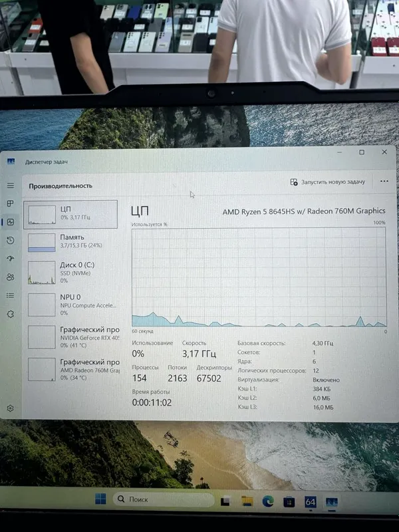Viewport: 399px width, 532px height.
Task: Click 'Запустить новую задачу' button
Action: (328, 182)
